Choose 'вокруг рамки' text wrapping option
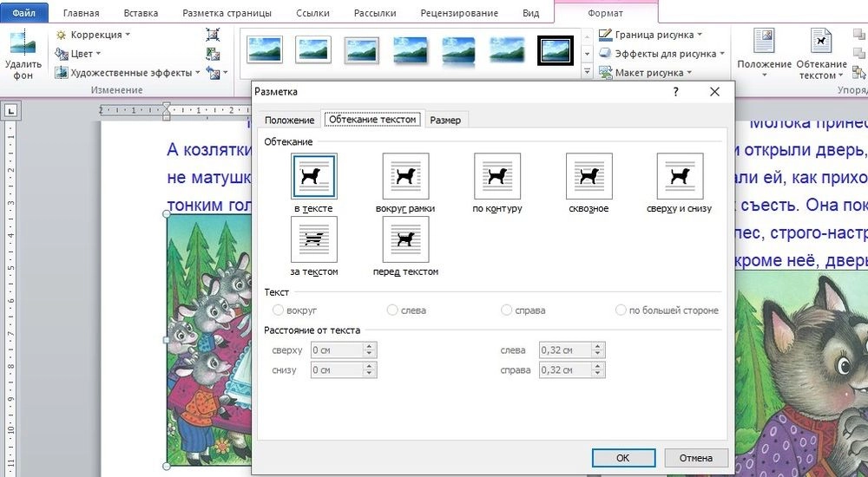Viewport: 868px width, 477px height. click(x=405, y=177)
